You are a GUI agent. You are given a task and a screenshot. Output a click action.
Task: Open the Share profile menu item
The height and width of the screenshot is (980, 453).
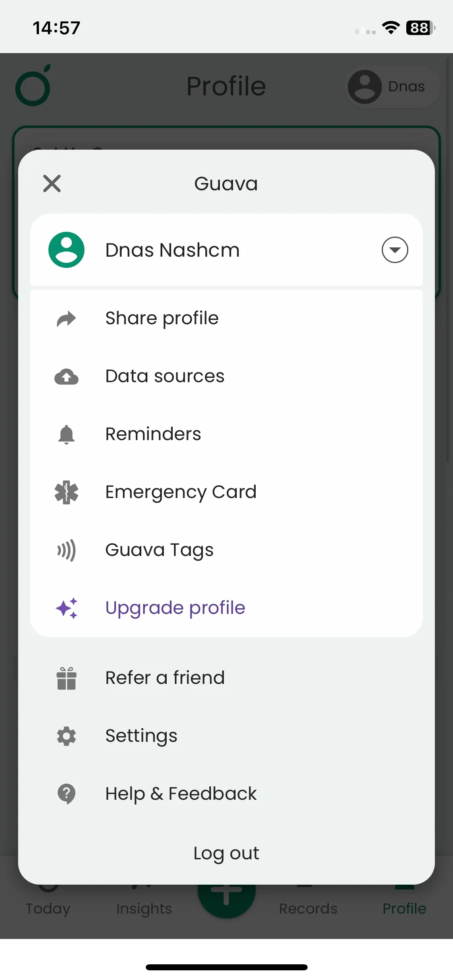tap(162, 319)
